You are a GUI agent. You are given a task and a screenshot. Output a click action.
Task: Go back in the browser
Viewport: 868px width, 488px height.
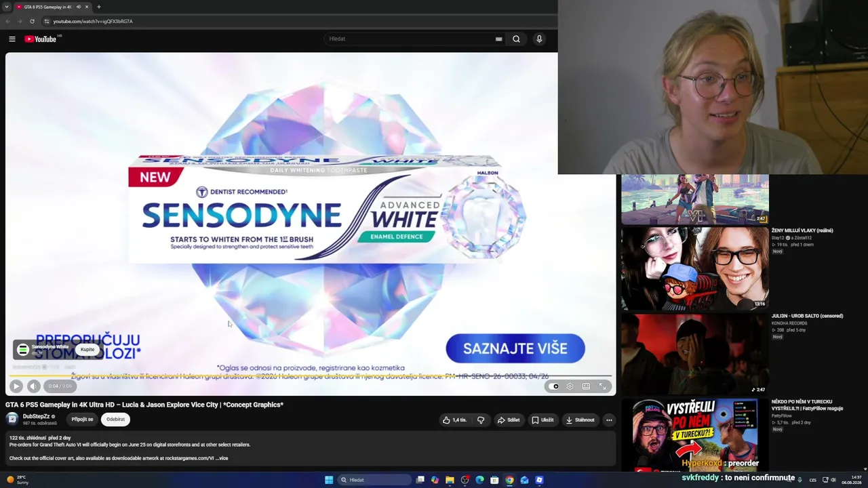(7, 21)
